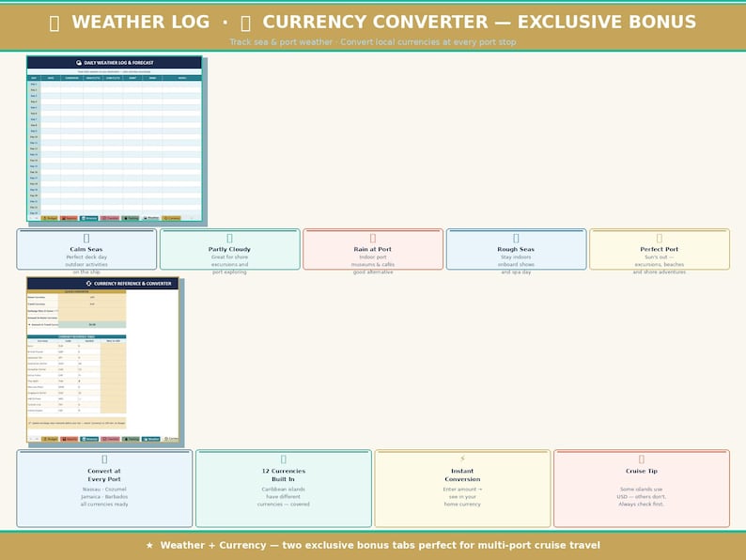Click the lightning icon above Instant Conversion
This screenshot has width=746, height=560.
click(462, 459)
